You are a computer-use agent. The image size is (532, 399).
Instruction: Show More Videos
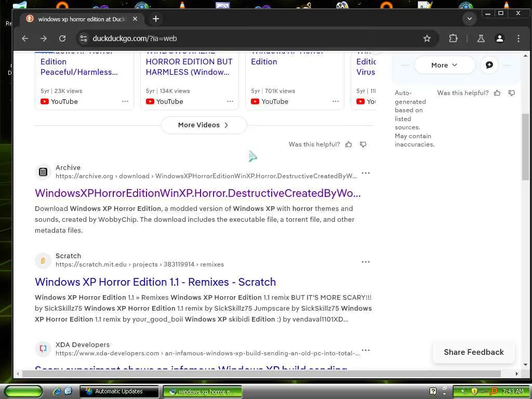204,125
